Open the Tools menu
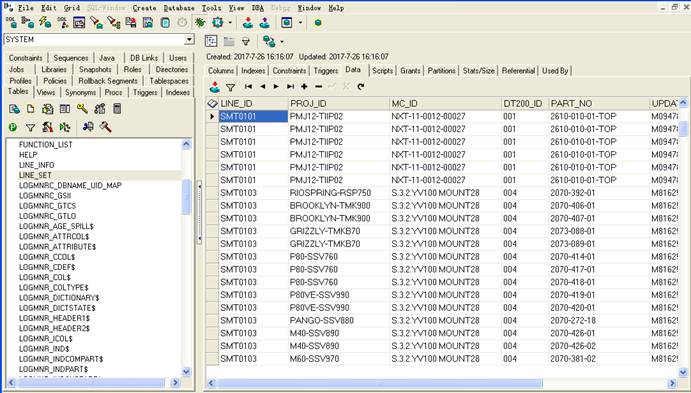This screenshot has height=393, width=691. point(212,8)
